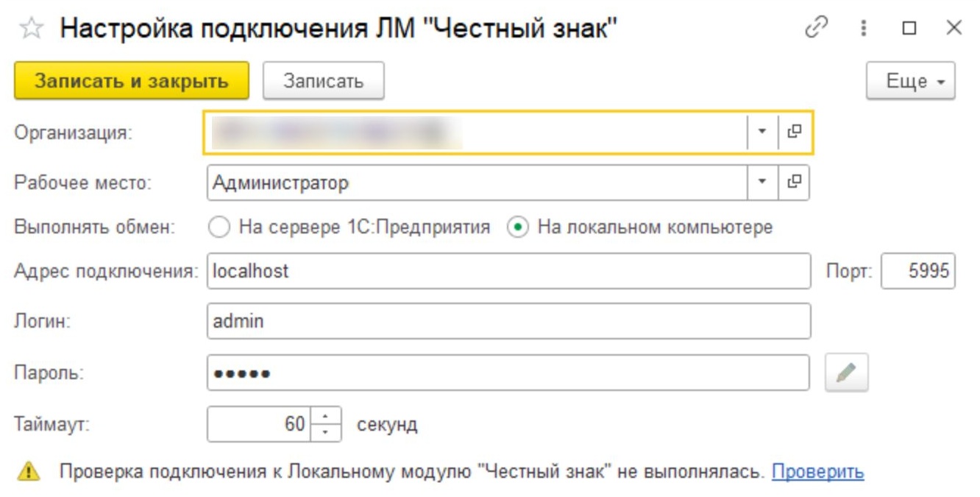This screenshot has width=980, height=497.
Task: Maximize the settings window
Action: [909, 28]
